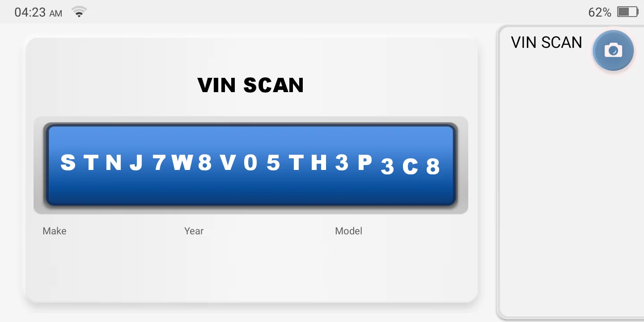Tap the letter N in the VIN

pyautogui.click(x=114, y=162)
